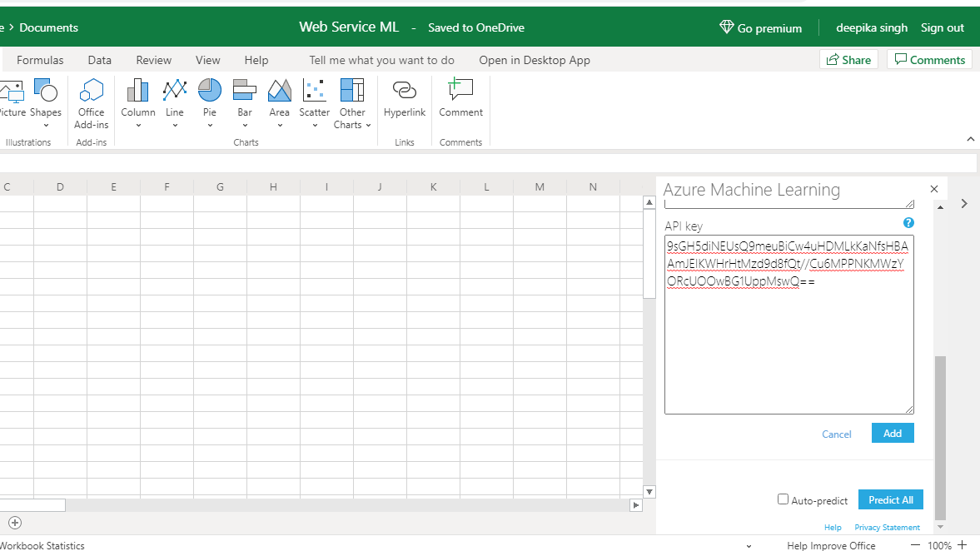Click the Go premium diamond icon
The image size is (980, 551).
pyautogui.click(x=726, y=27)
